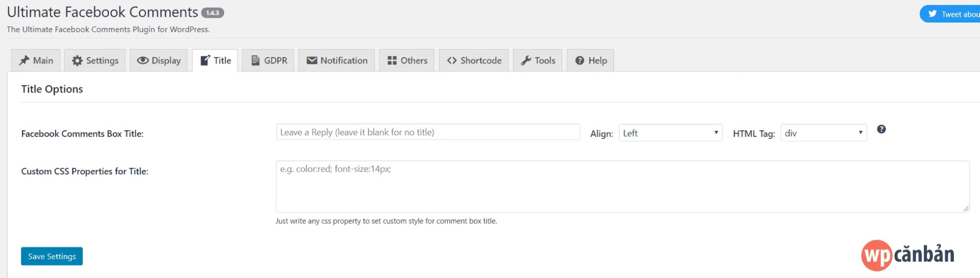Click the pushpin icon on Main tab
Image resolution: width=980 pixels, height=278 pixels.
[24, 61]
